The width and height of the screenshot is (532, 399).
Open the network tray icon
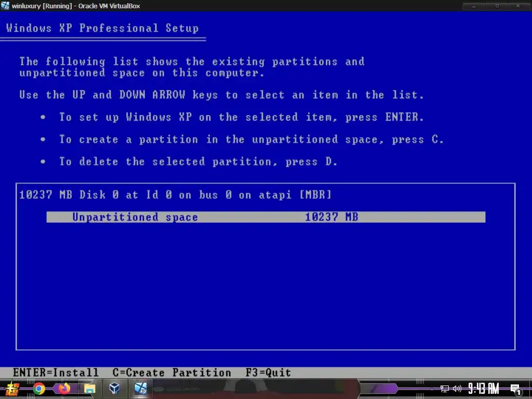445,389
